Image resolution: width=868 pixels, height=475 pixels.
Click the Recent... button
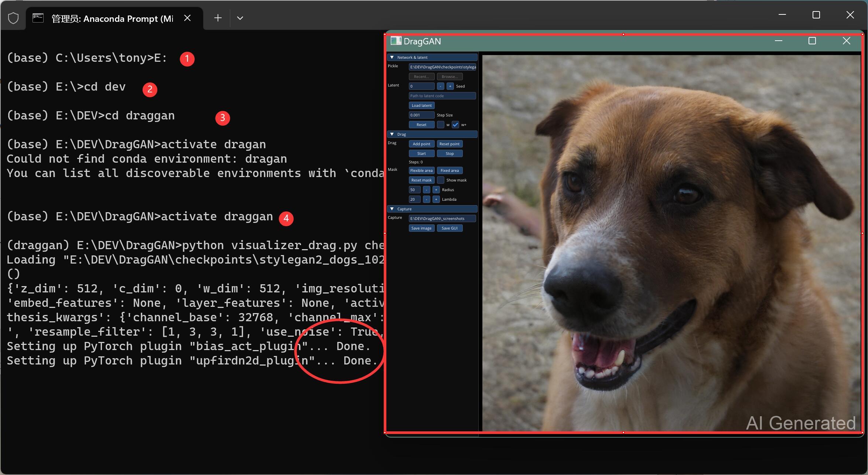click(421, 77)
